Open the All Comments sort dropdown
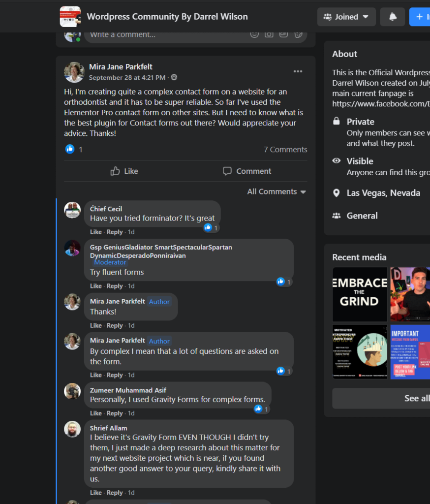Viewport: 430px width, 504px height. tap(276, 191)
